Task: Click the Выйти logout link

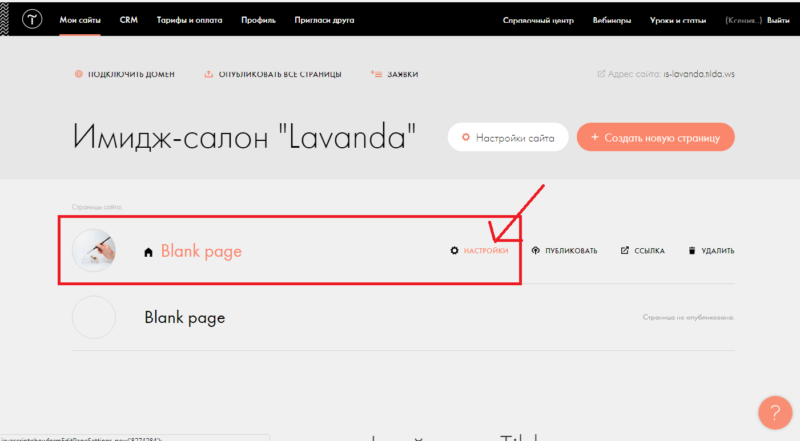Action: click(778, 20)
